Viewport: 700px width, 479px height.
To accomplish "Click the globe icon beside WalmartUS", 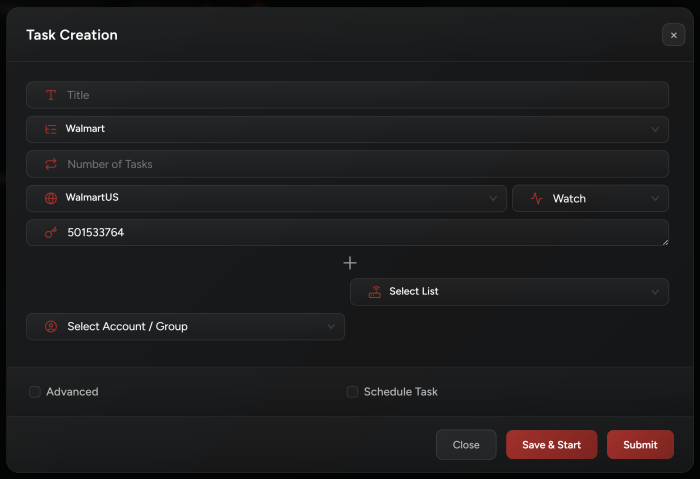I will pos(51,198).
